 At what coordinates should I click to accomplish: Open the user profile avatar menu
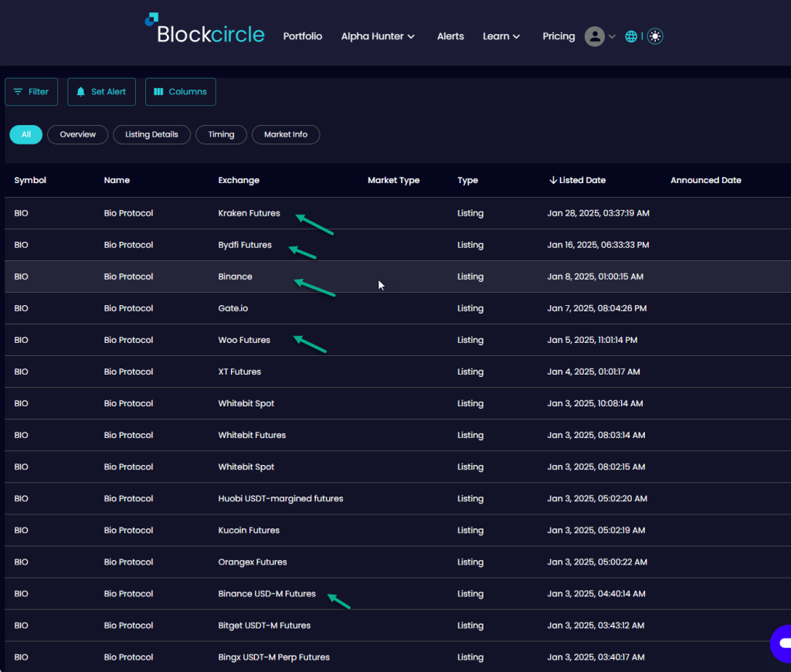pos(594,36)
